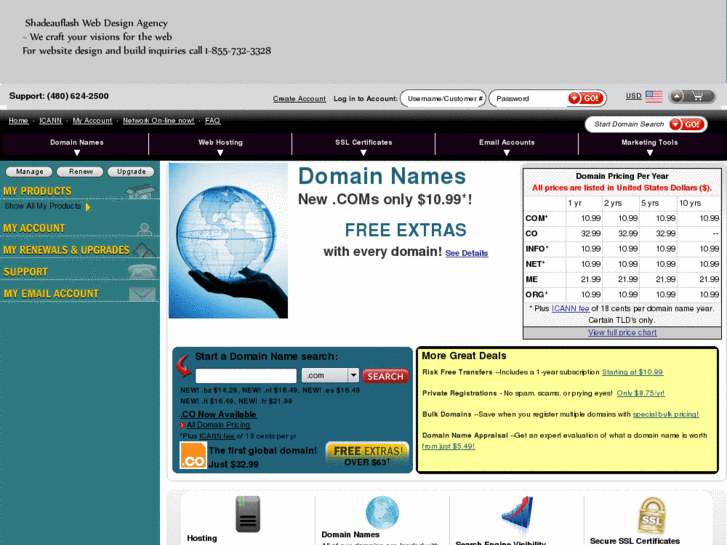Click the Renewals & Upgrades house icon
Image resolution: width=727 pixels, height=545 pixels.
coord(144,250)
